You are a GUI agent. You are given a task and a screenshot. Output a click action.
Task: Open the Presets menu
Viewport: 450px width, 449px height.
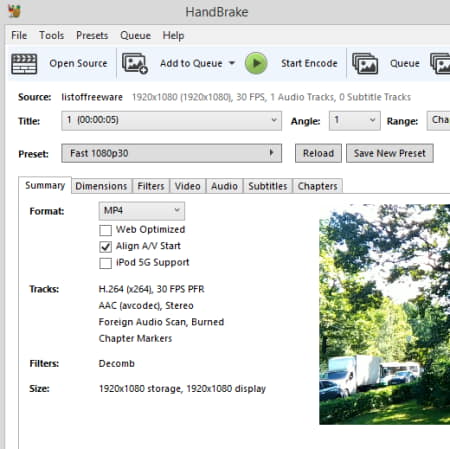[92, 35]
